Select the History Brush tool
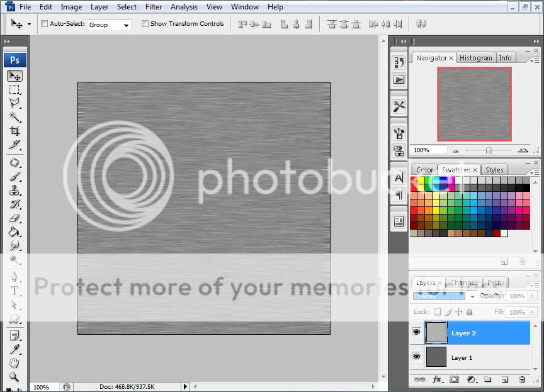544x392 pixels. tap(14, 204)
